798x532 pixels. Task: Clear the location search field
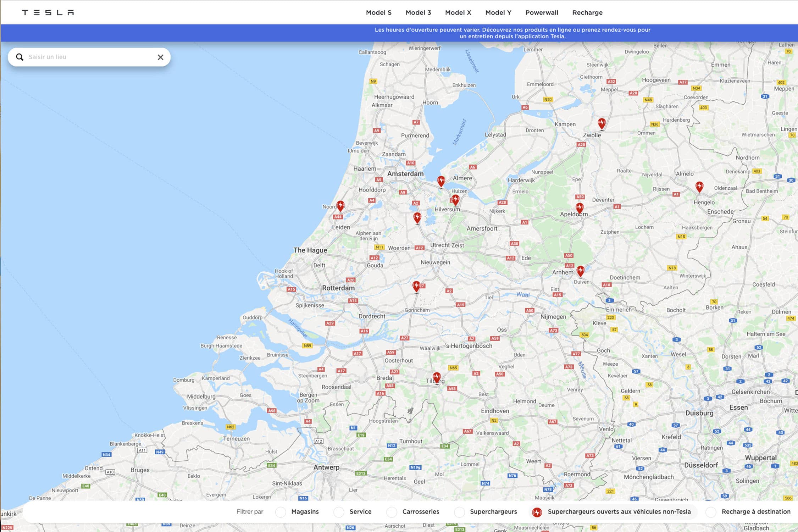coord(160,57)
